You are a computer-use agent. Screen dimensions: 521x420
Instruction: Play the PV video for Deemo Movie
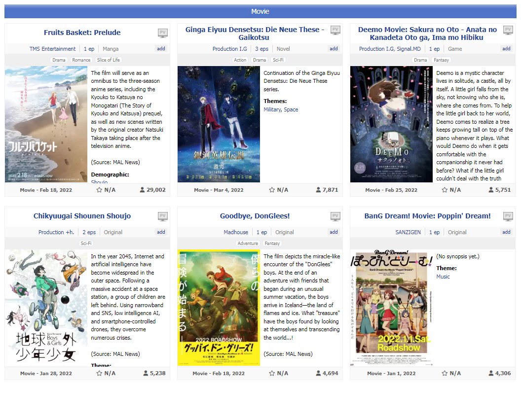[x=508, y=30]
